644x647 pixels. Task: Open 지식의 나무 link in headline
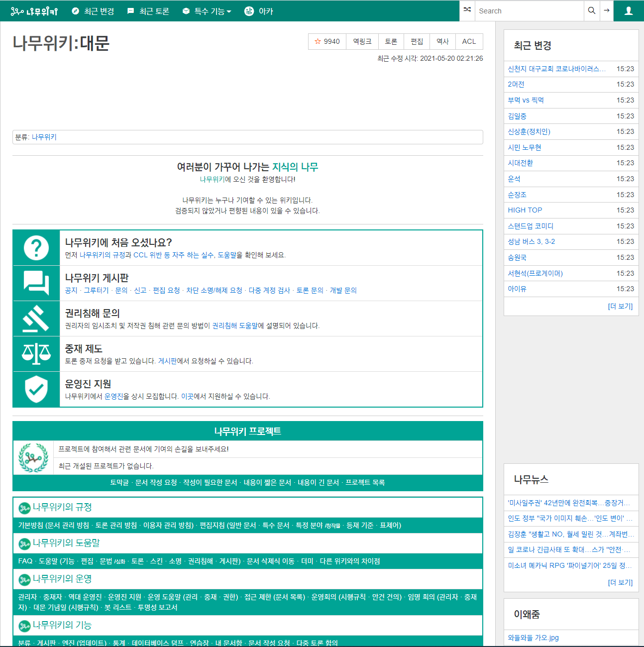pos(295,167)
